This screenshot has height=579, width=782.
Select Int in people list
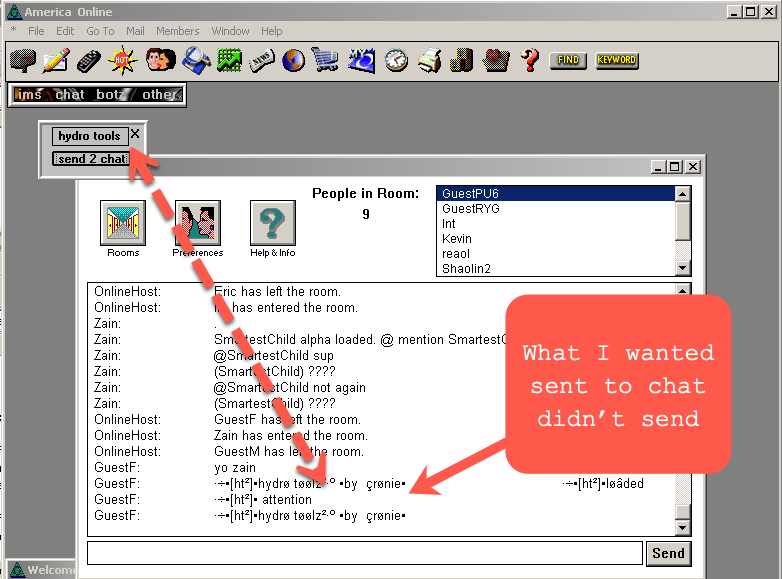click(x=556, y=223)
